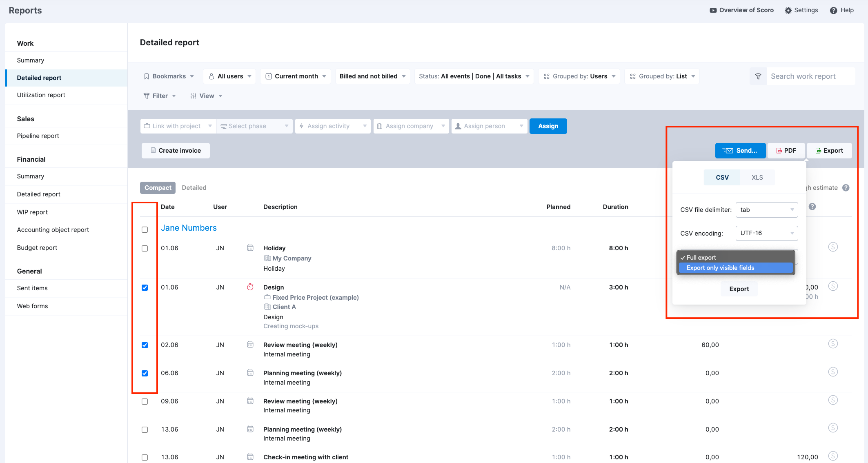
Task: Click the PDF button
Action: pyautogui.click(x=786, y=151)
